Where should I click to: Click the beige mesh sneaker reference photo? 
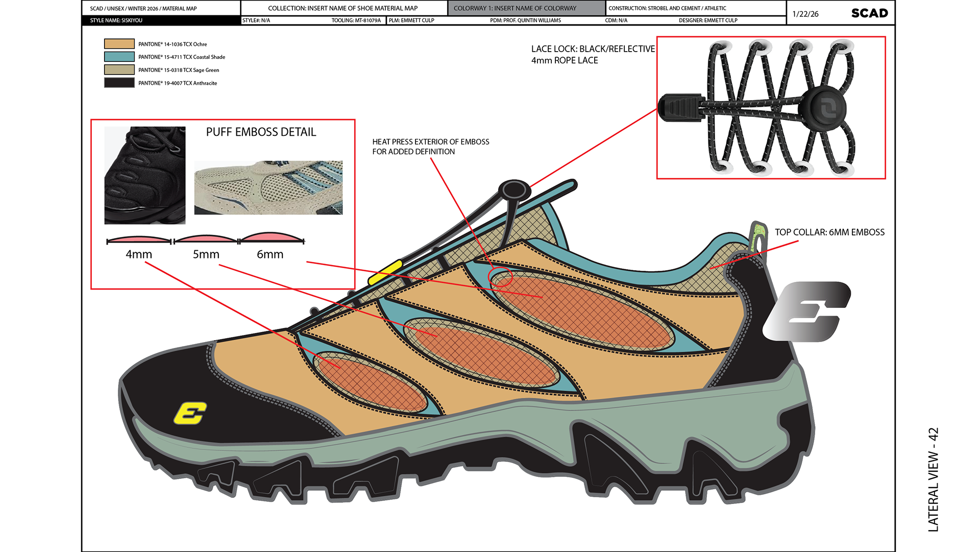pos(268,187)
